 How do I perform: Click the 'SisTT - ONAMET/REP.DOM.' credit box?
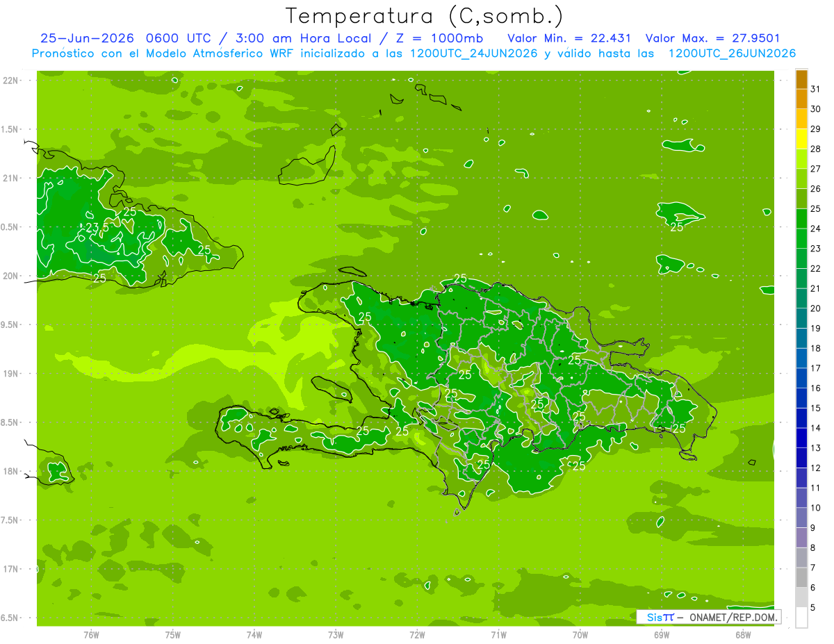(x=708, y=617)
